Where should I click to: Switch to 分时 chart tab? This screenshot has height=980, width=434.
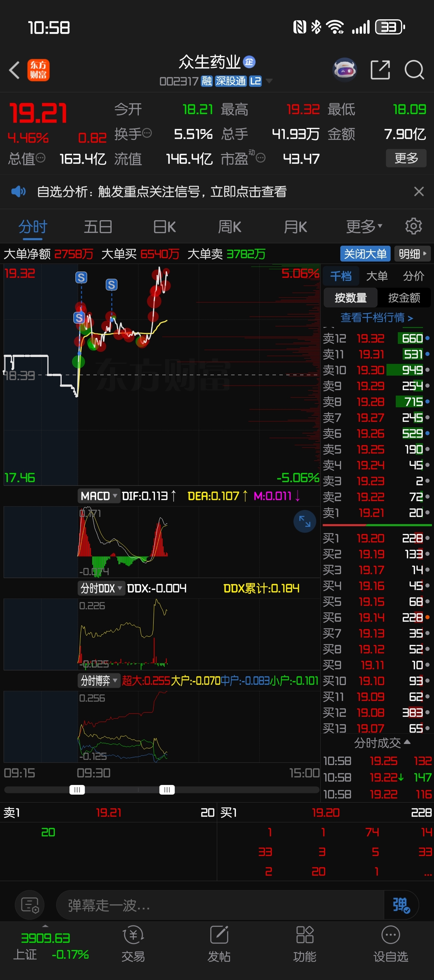point(33,227)
